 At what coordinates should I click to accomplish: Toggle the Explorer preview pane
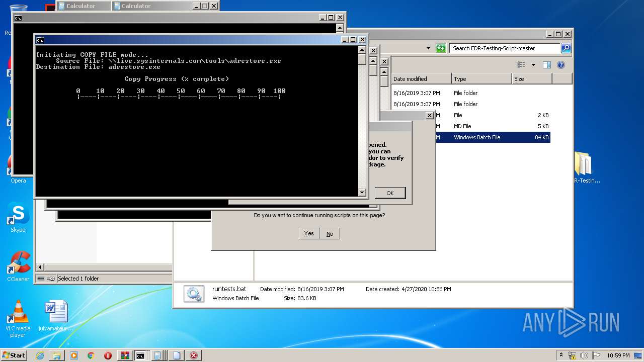547,65
